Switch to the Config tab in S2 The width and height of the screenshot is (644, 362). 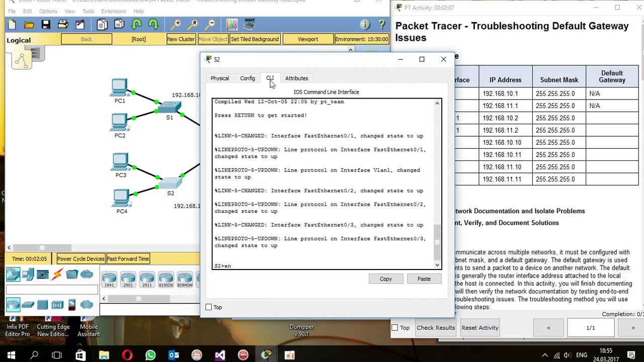[248, 78]
